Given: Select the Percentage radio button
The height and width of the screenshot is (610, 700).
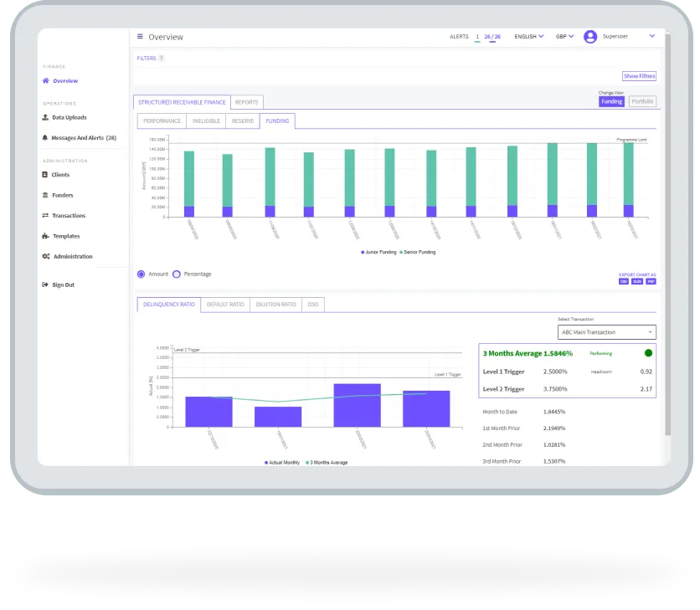Looking at the screenshot, I should [x=177, y=274].
